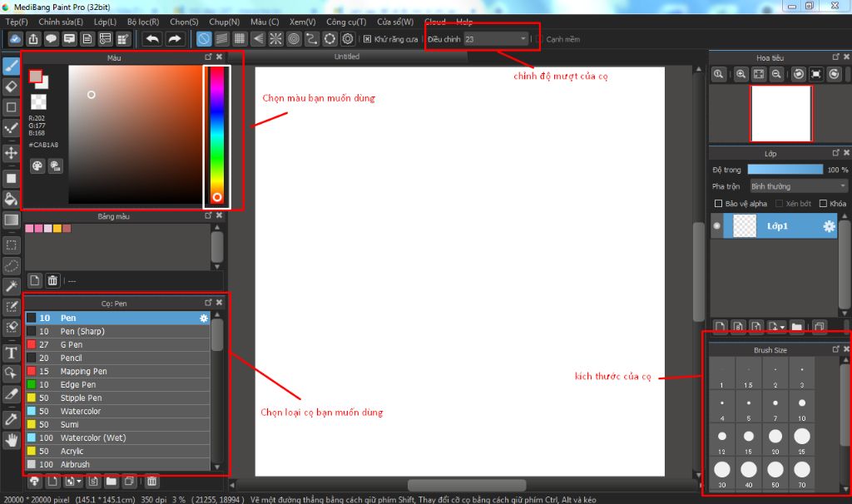This screenshot has height=504, width=852.
Task: Select the Bucket fill tool
Action: point(11,199)
